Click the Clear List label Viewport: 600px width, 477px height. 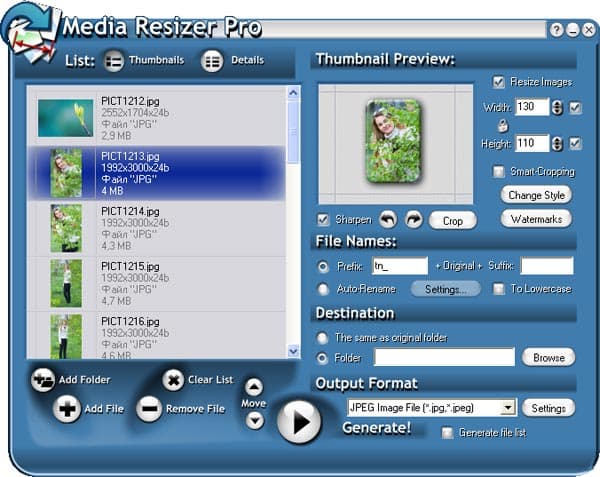coord(210,380)
